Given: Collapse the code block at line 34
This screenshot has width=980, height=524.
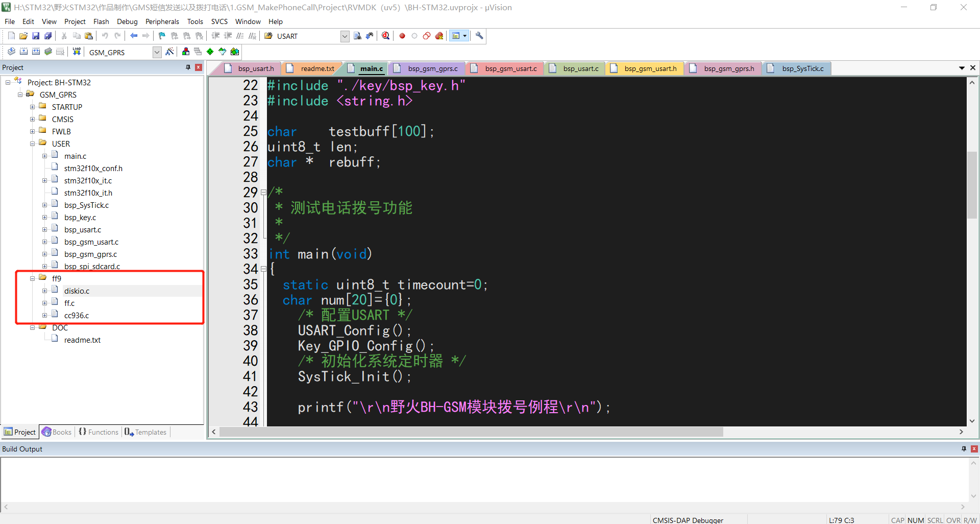Looking at the screenshot, I should pos(263,269).
